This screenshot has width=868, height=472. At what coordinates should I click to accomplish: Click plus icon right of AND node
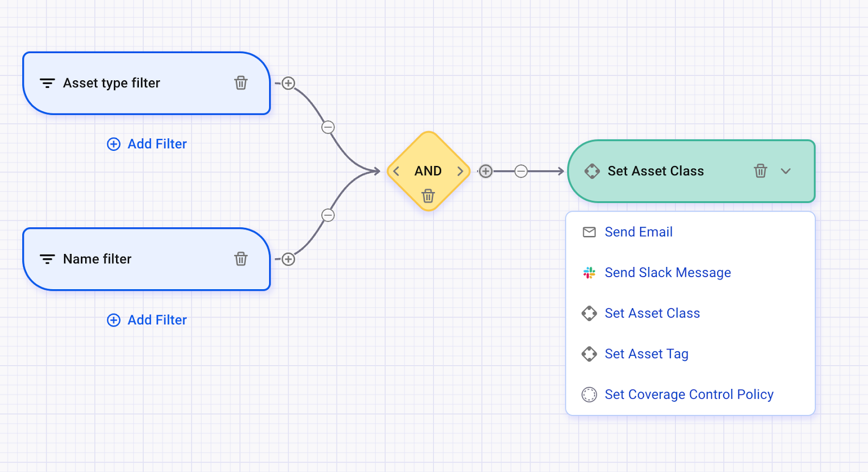pos(486,171)
